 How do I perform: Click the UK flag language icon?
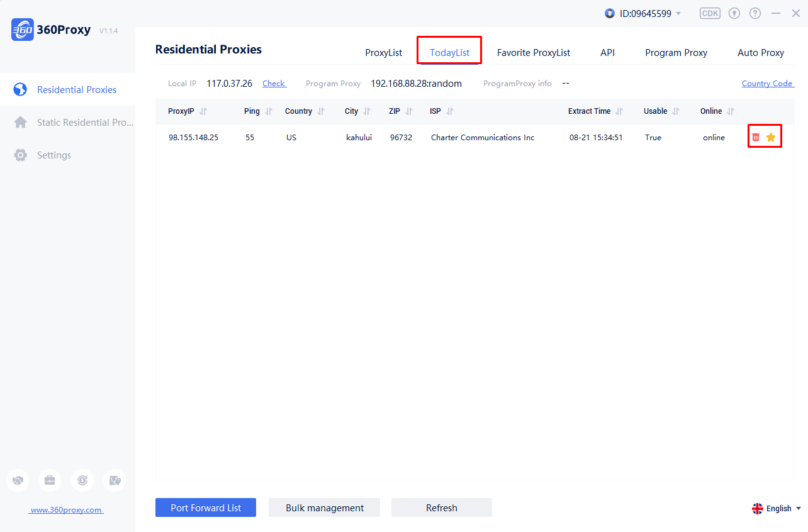click(x=758, y=509)
